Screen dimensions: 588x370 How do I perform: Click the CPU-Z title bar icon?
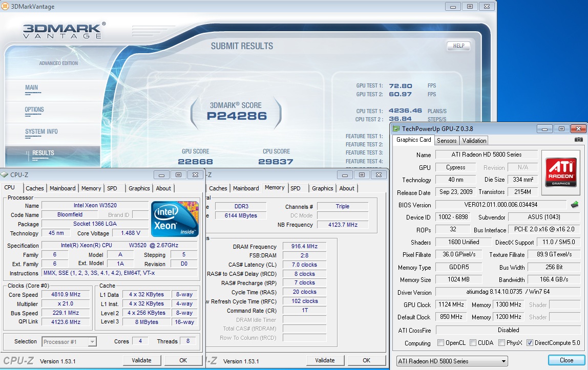4,175
